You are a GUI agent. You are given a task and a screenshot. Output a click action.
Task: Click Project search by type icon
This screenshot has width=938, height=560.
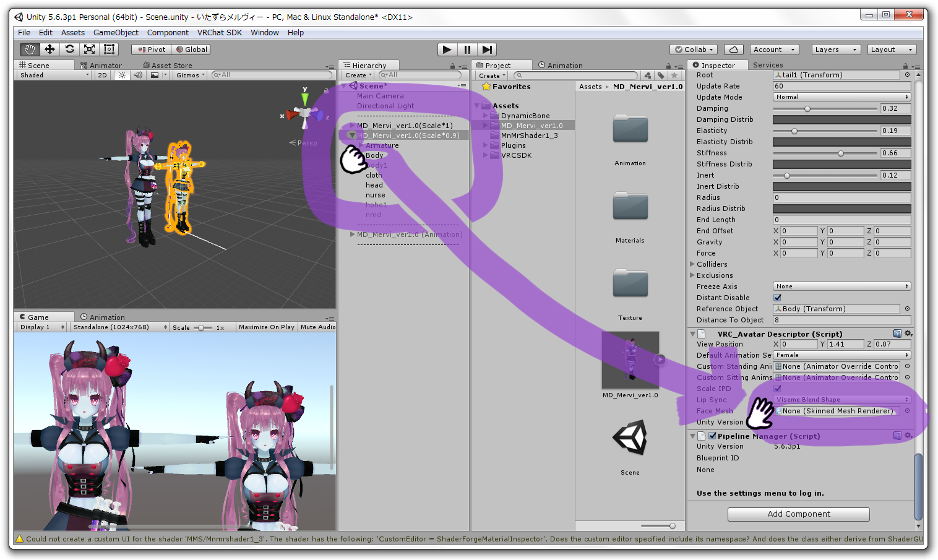(647, 75)
